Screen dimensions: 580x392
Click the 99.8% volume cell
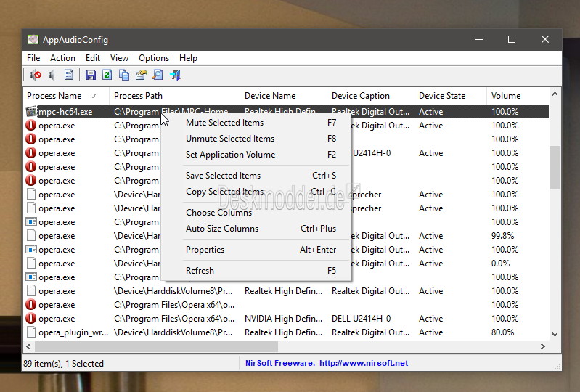[x=502, y=236]
